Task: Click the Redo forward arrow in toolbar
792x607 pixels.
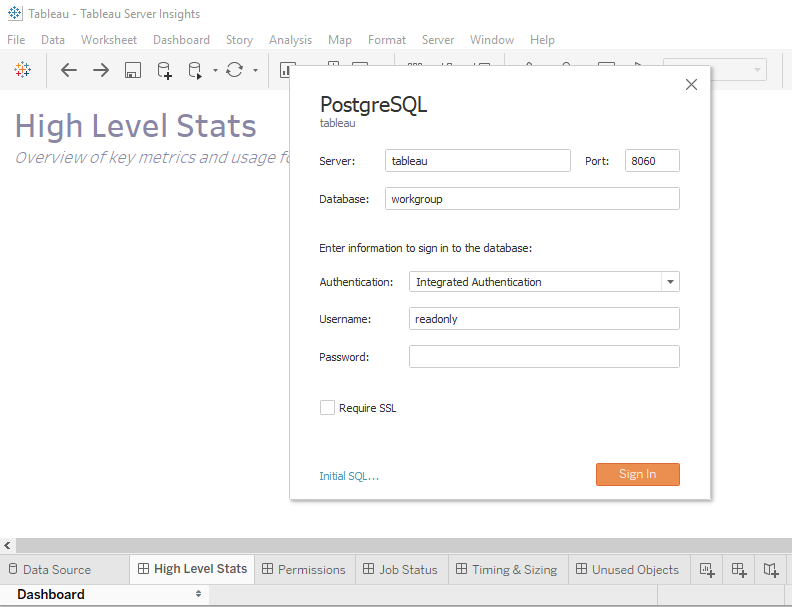Action: [101, 70]
